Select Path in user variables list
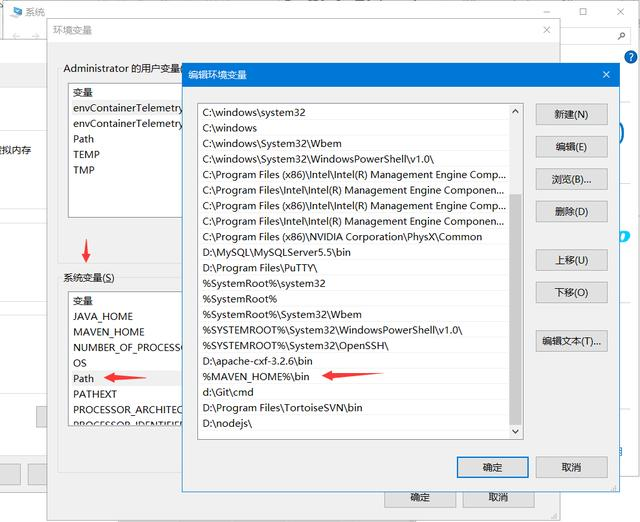Viewport: 640px width, 522px height. tap(126, 139)
